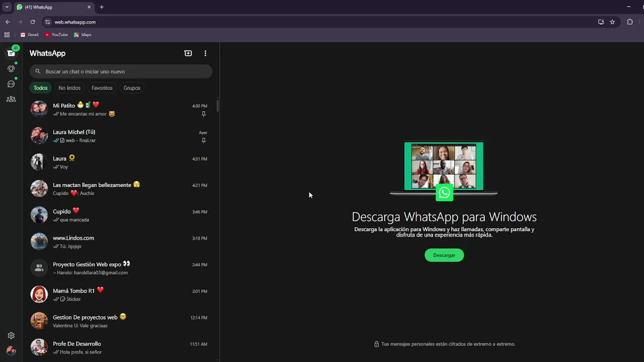Click the Mi Patito avatar
This screenshot has height=362, width=644.
point(39,109)
